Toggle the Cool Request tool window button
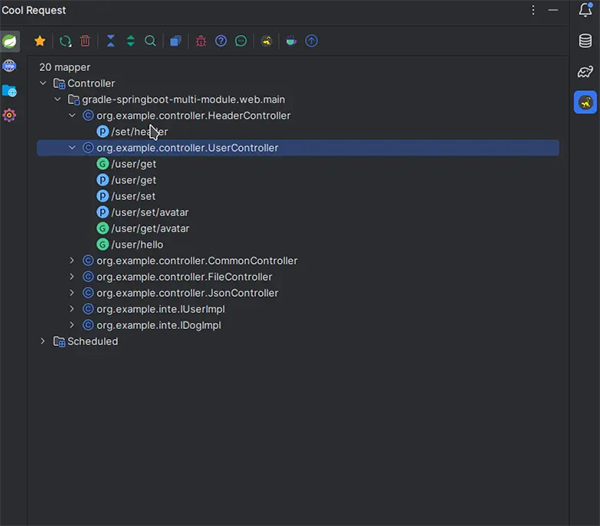 pyautogui.click(x=585, y=102)
